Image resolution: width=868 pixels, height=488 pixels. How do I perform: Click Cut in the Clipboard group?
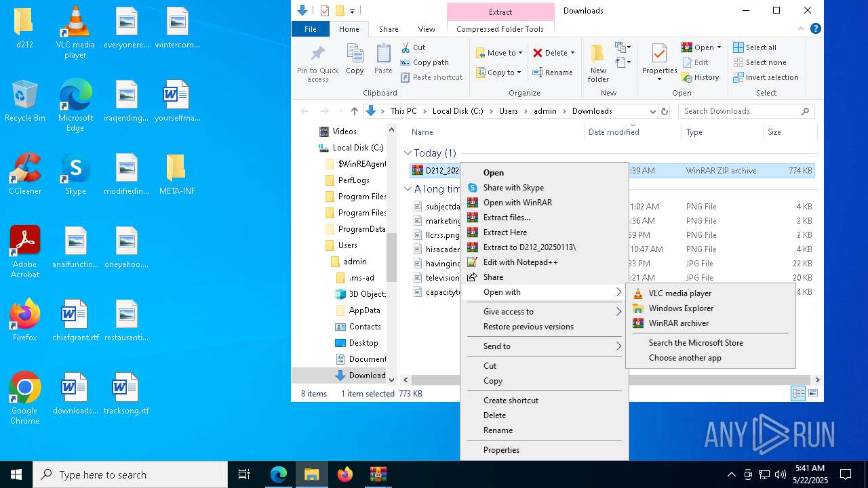point(413,47)
